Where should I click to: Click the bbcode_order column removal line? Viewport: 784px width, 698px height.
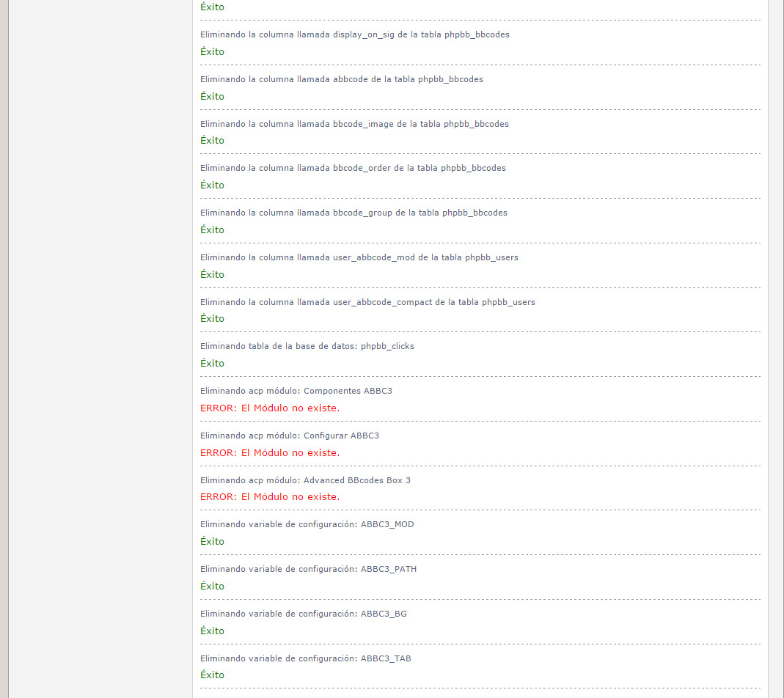tap(353, 168)
